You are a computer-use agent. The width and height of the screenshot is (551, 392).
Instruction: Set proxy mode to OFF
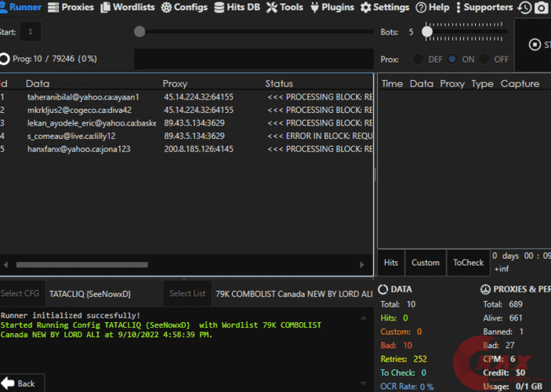point(485,60)
